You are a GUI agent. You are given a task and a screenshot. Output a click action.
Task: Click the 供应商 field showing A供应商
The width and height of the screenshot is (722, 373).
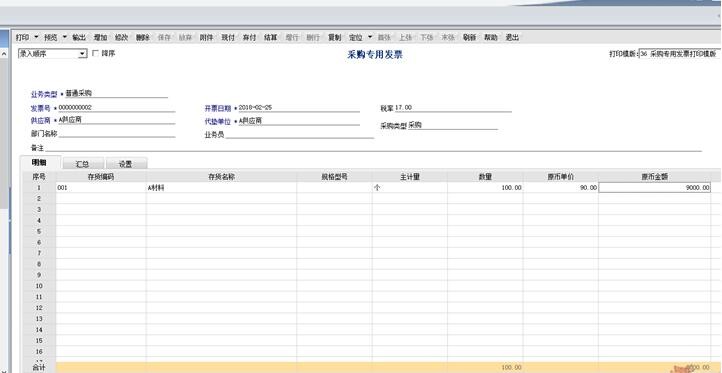[116, 120]
